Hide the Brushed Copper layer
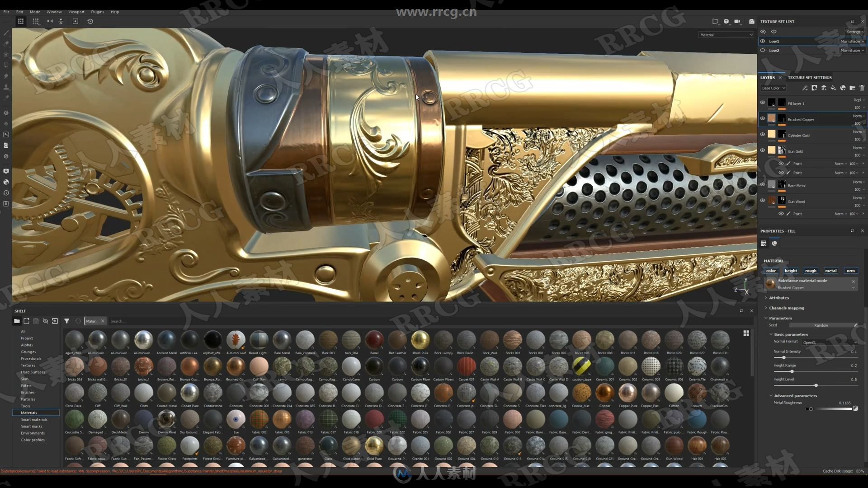 click(763, 118)
